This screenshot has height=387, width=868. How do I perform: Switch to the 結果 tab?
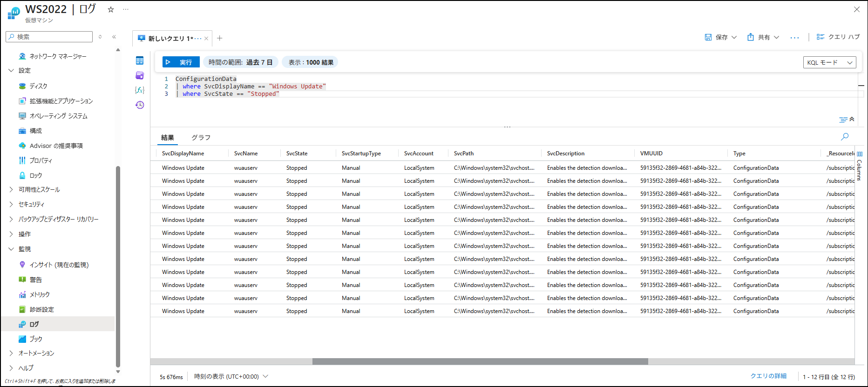click(168, 138)
